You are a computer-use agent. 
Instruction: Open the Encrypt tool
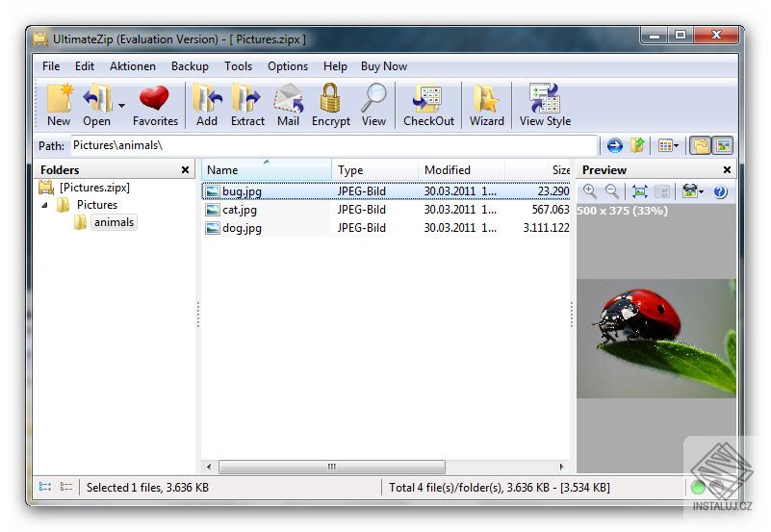[x=330, y=105]
